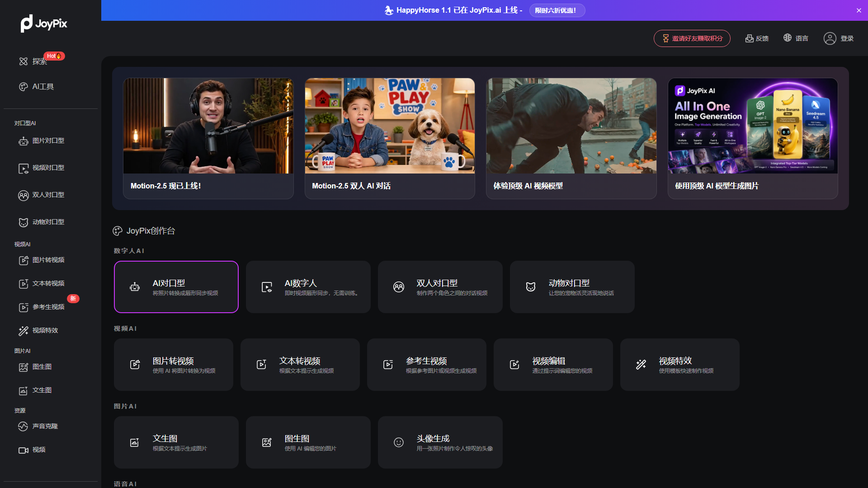Select 图生图 text in sidebar

(42, 367)
